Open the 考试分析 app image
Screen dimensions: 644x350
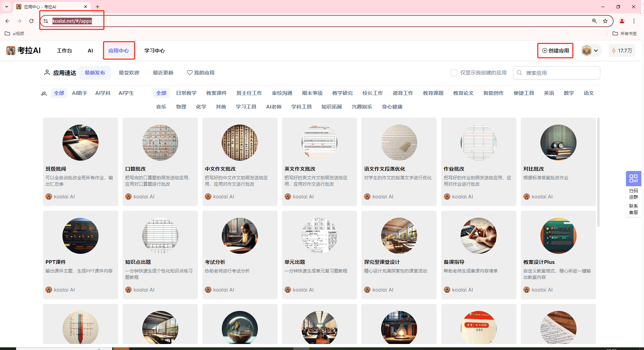click(240, 236)
